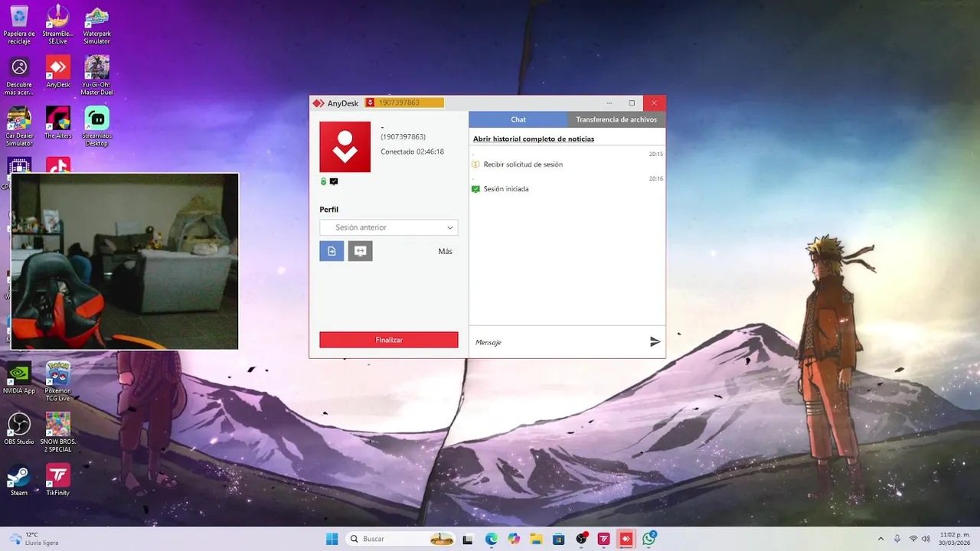This screenshot has height=551, width=980.
Task: Open OBS Studio from taskbar
Action: (x=582, y=539)
